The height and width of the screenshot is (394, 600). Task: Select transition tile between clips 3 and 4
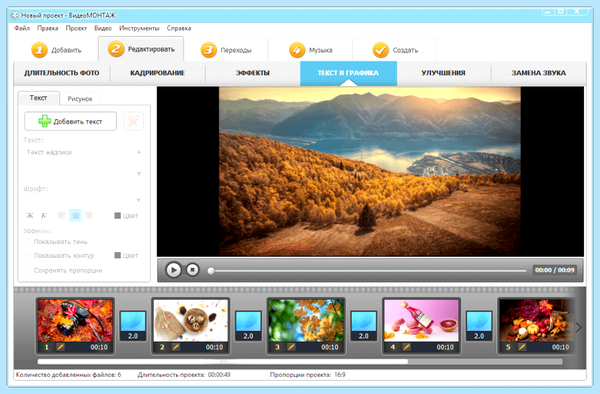(364, 326)
